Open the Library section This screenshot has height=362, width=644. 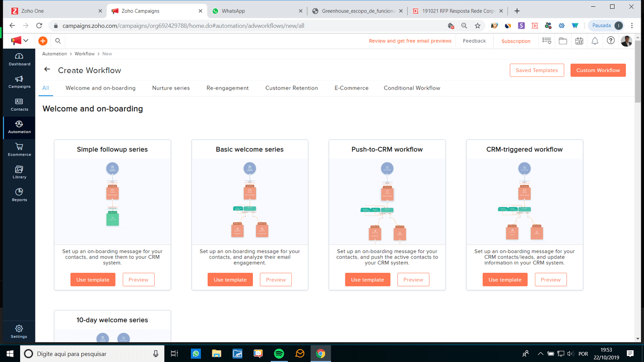coord(19,173)
